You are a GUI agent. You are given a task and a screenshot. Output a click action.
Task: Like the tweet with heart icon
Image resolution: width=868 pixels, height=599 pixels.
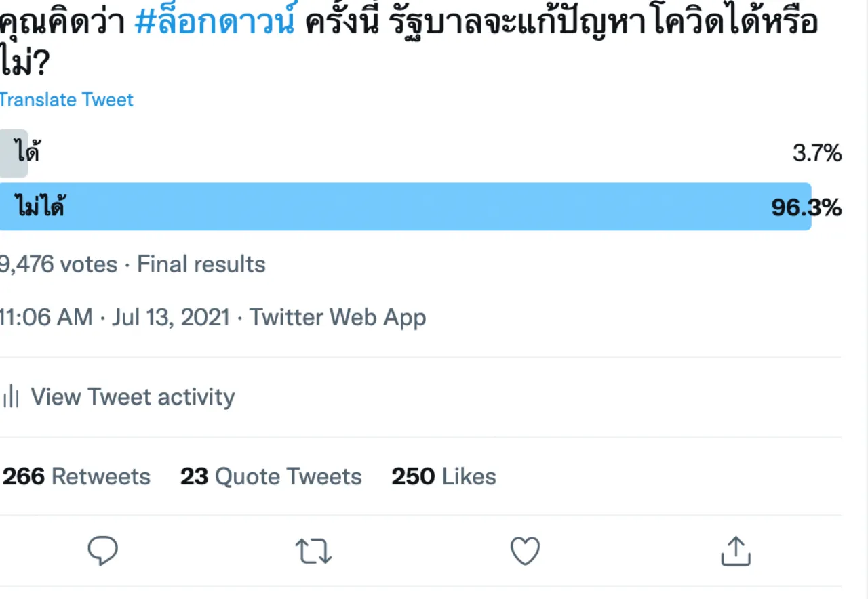[525, 552]
